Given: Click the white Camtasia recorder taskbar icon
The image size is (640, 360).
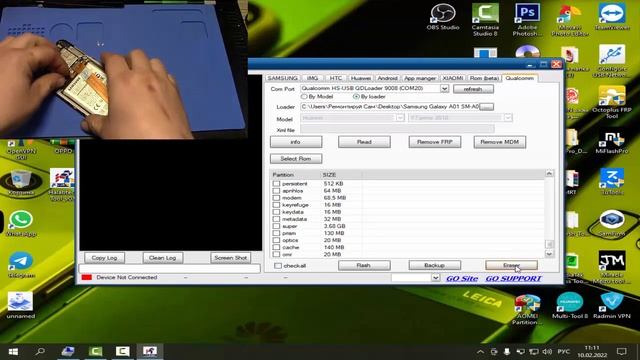Looking at the screenshot, I should (x=122, y=351).
